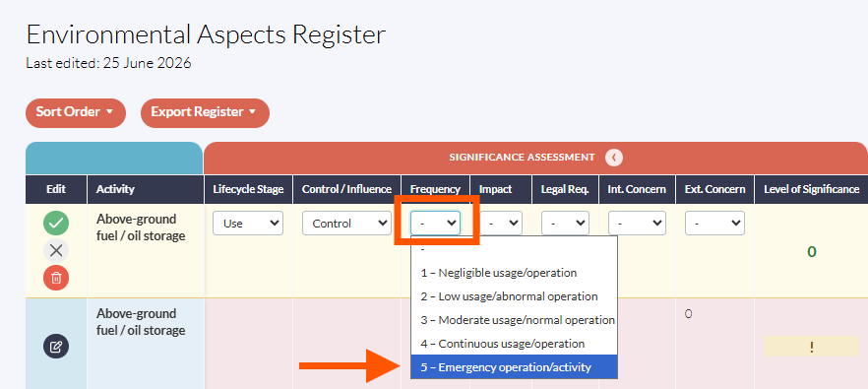The width and height of the screenshot is (868, 389).
Task: Click the Legal Req. column header
Action: point(565,189)
